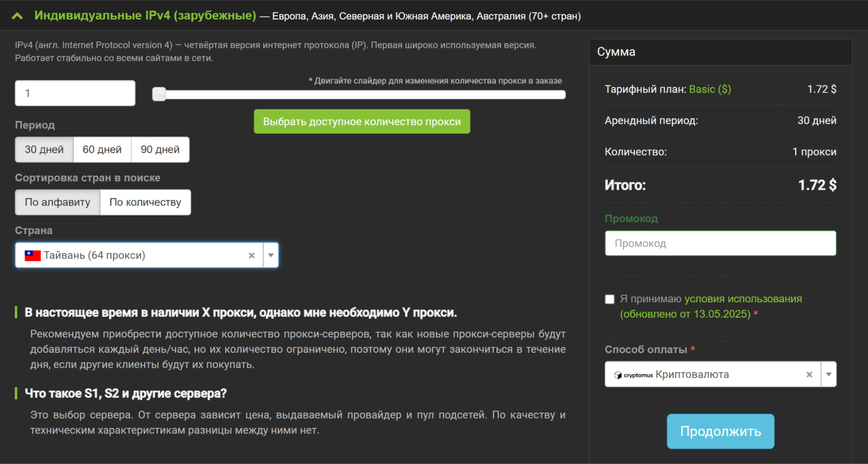Screen dimensions: 868x464
Task: Select the 60 дней rental period
Action: point(102,149)
